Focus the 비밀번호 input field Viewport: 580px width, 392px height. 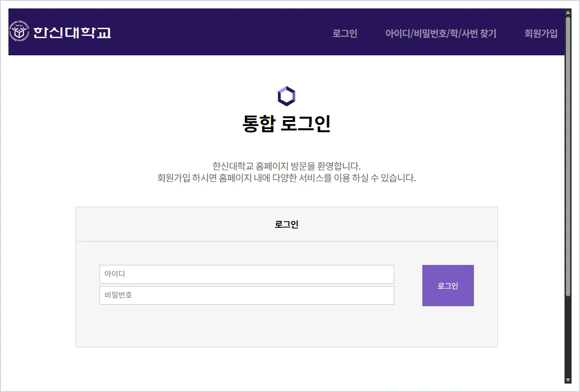click(x=247, y=295)
